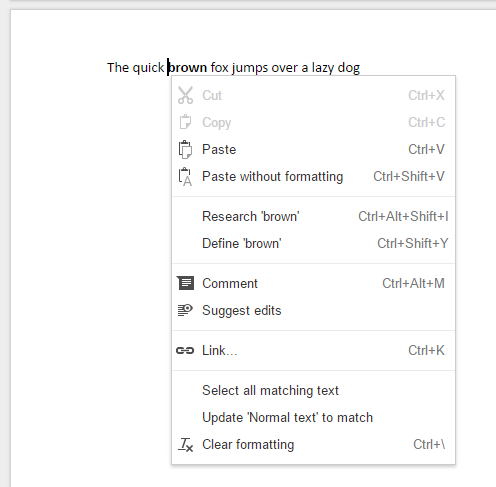
Task: Choose Paste from the context menu
Action: coord(313,149)
